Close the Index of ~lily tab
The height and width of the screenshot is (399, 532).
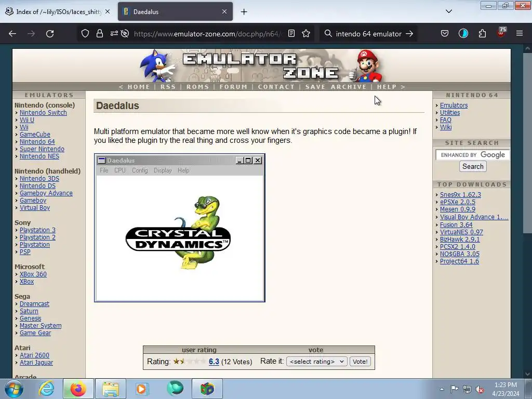point(108,11)
